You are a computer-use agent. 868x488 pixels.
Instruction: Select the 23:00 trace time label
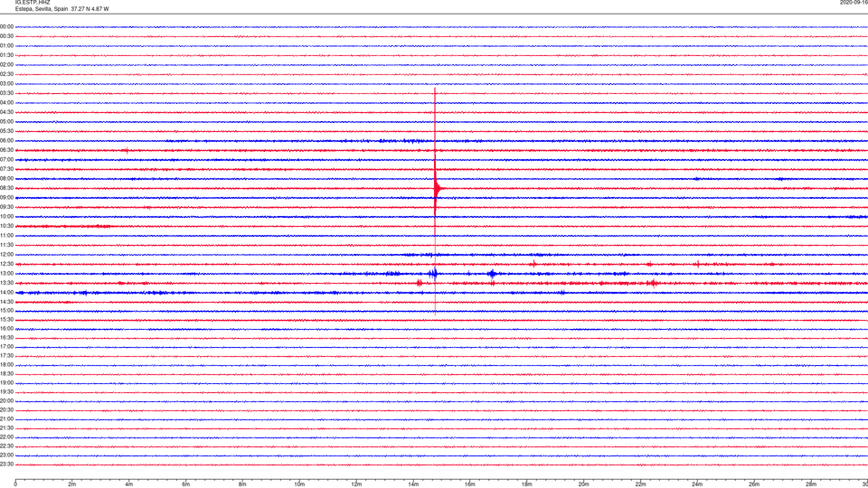pos(6,455)
